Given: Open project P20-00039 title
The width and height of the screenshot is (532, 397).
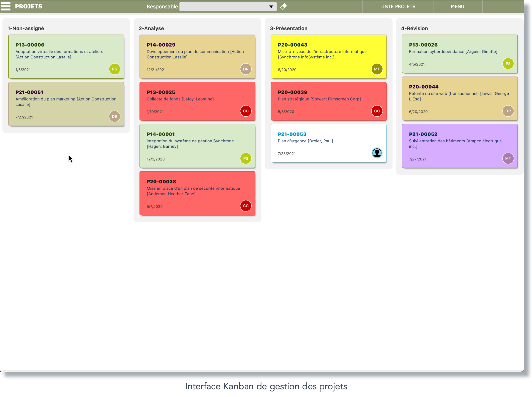Looking at the screenshot, I should coord(292,92).
